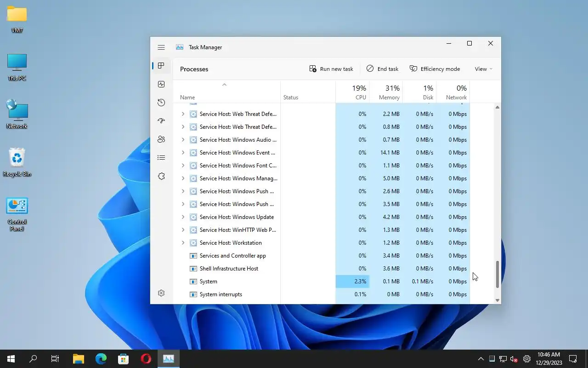Expand Service Host: WinHTTP Web P... row
588x368 pixels.
[x=183, y=230]
